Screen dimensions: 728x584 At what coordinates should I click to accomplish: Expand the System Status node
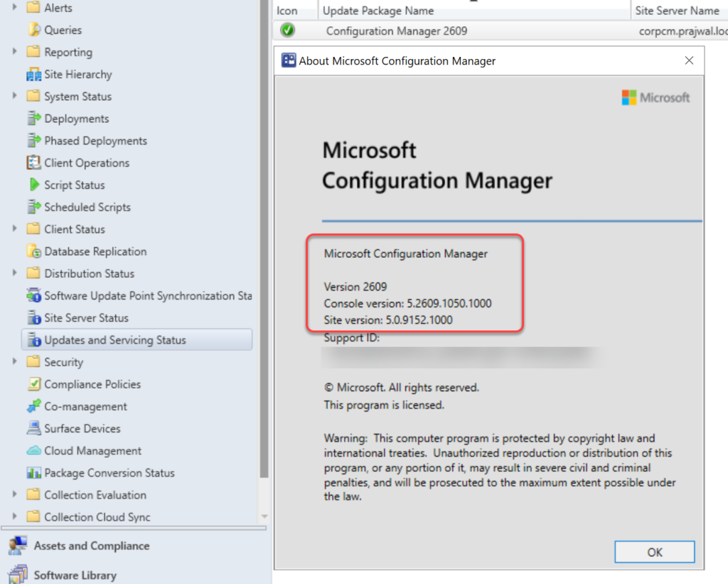click(x=14, y=96)
